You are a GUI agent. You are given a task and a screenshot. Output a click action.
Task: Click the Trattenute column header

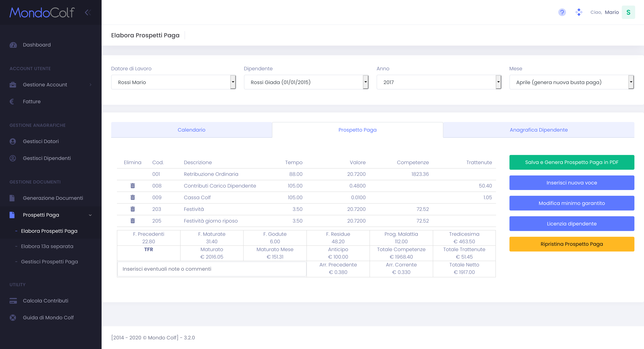tap(479, 162)
